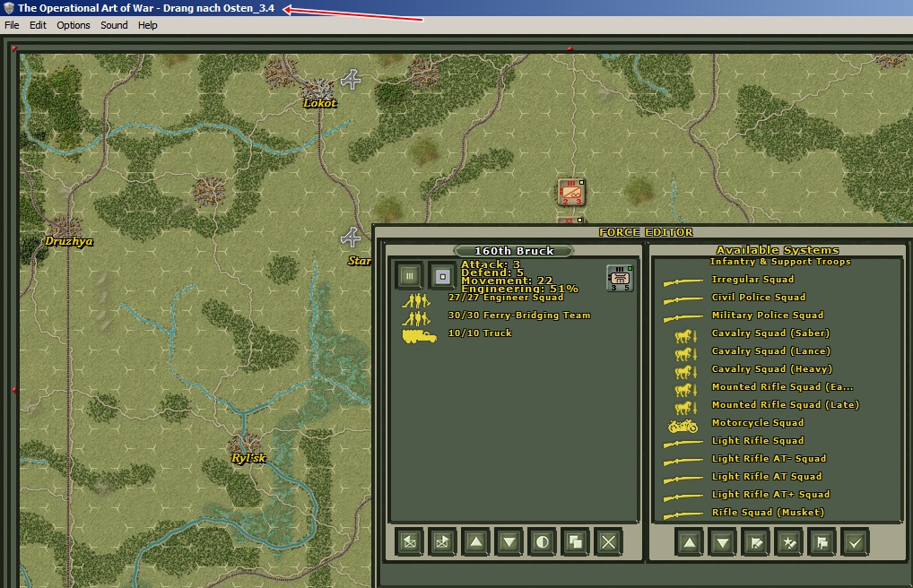The height and width of the screenshot is (588, 913).
Task: Select Civil Police Squad
Action: (758, 298)
